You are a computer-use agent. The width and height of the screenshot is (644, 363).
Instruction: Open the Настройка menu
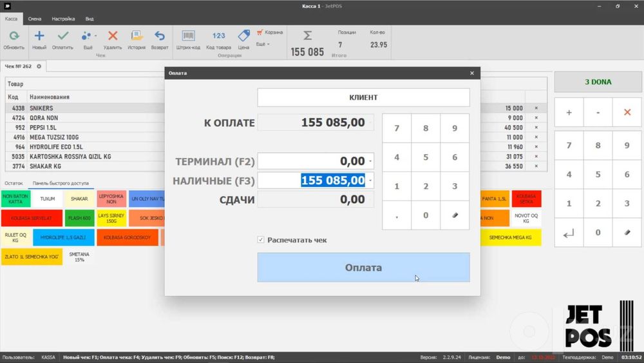[63, 19]
